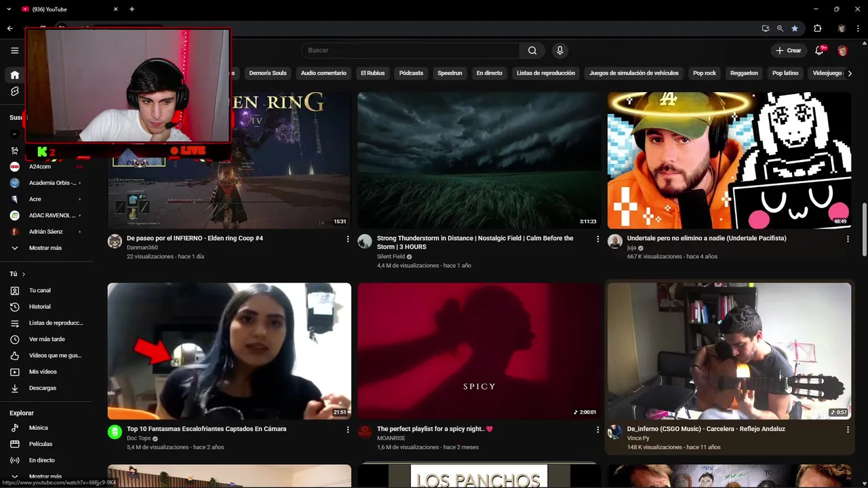
Task: Select the Speedrun chip
Action: tap(450, 73)
